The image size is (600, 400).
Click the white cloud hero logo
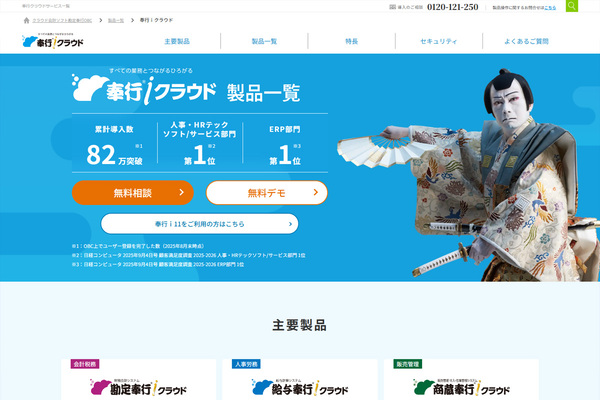click(x=144, y=90)
